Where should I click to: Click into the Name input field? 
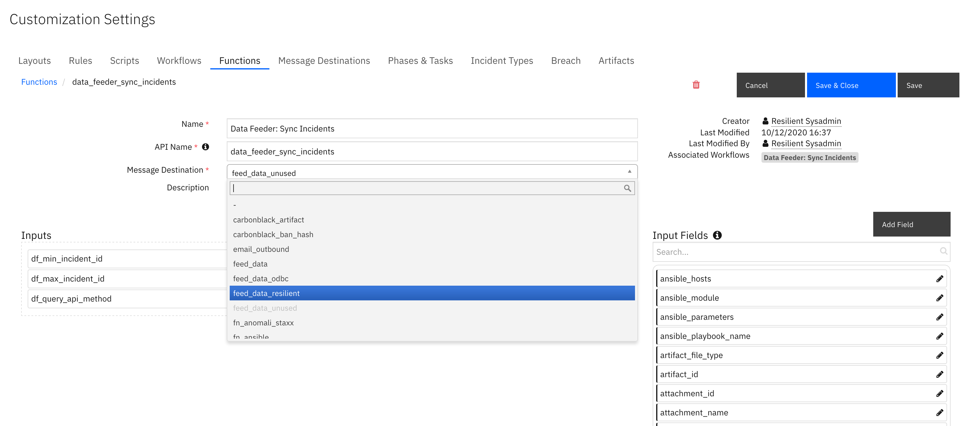click(x=432, y=128)
